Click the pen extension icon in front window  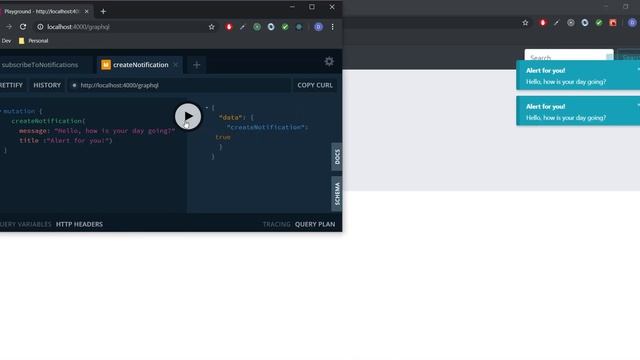click(242, 27)
